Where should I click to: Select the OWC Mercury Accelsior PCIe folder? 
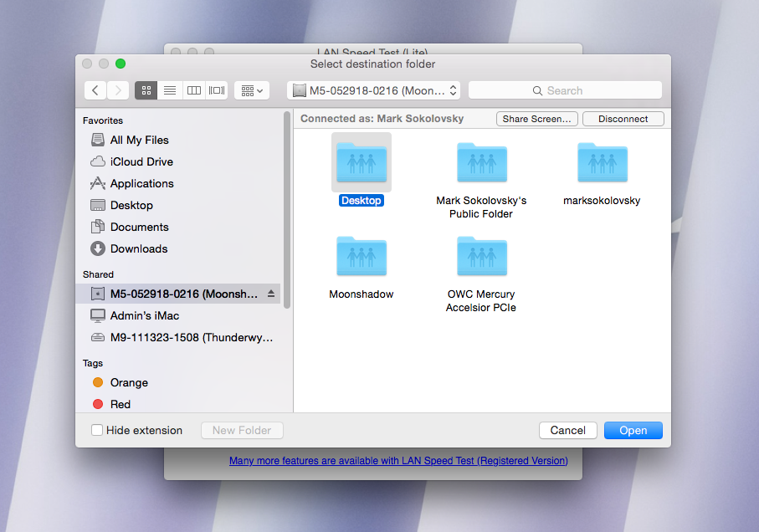tap(481, 258)
